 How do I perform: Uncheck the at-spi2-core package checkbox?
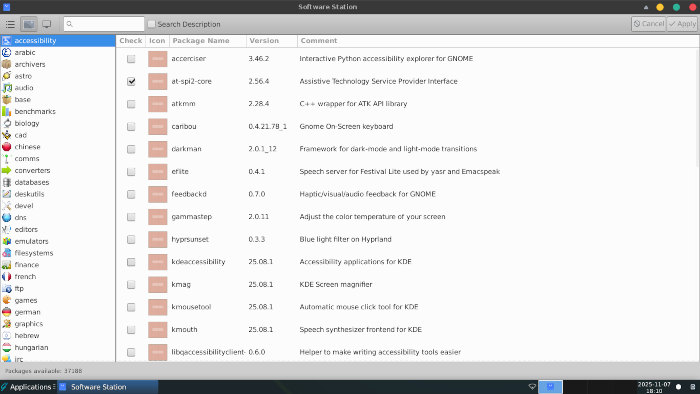[x=131, y=81]
